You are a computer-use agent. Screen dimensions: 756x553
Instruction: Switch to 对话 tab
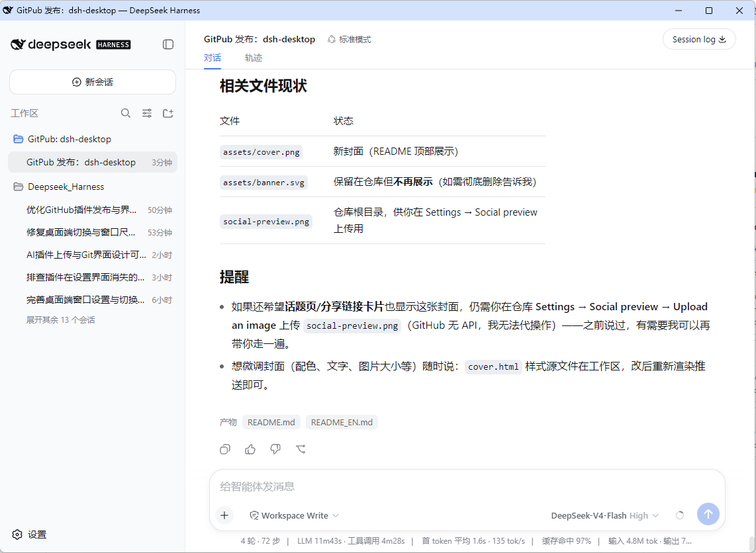(x=212, y=58)
